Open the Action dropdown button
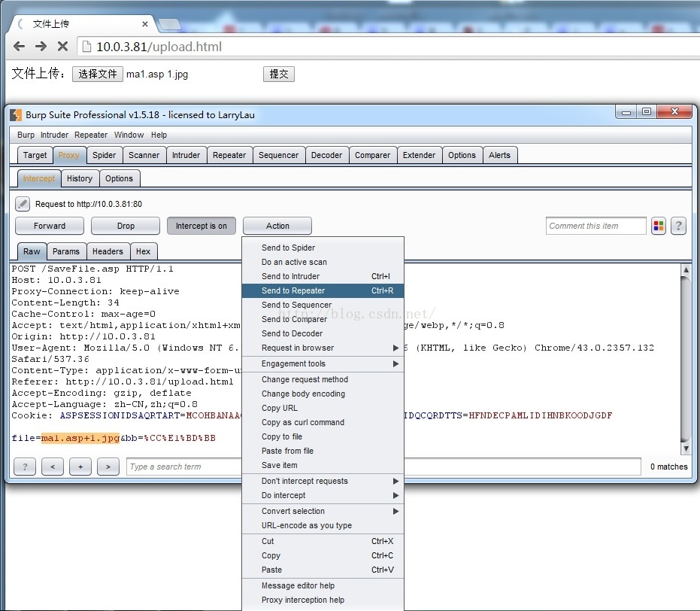Screen dimensions: 700x611 (277, 226)
